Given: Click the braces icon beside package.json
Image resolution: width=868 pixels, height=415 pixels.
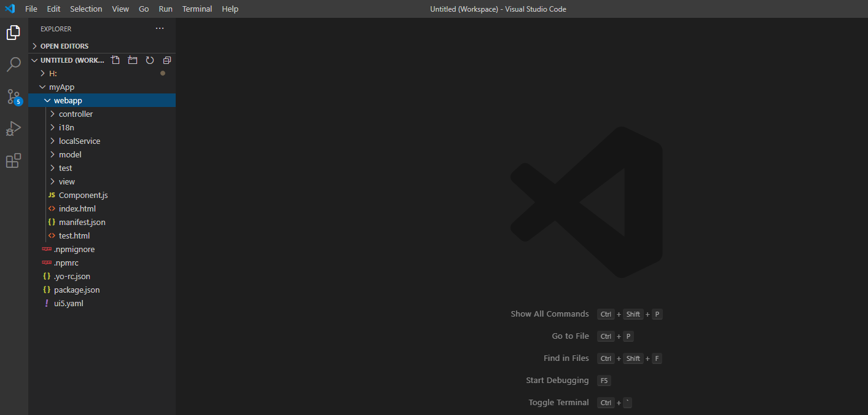Looking at the screenshot, I should tap(47, 290).
